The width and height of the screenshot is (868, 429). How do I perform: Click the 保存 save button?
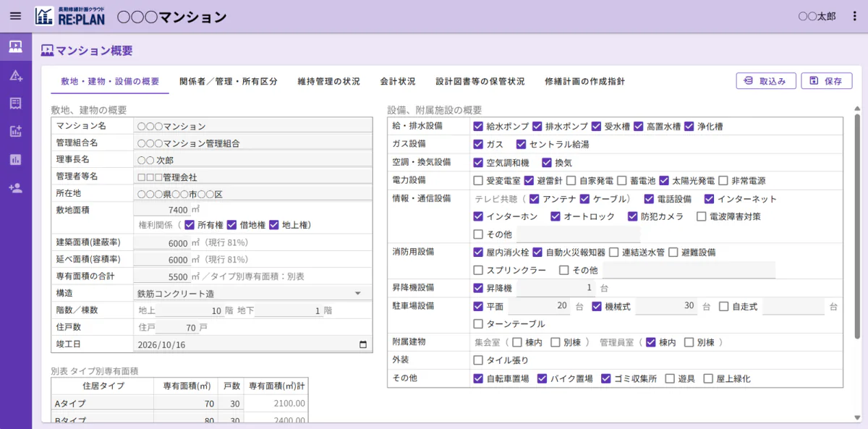pyautogui.click(x=827, y=81)
